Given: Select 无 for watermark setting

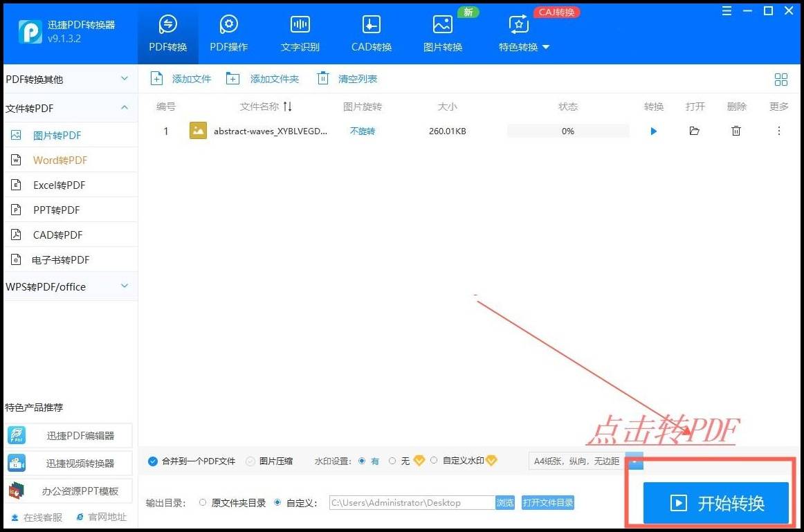Looking at the screenshot, I should [x=392, y=460].
